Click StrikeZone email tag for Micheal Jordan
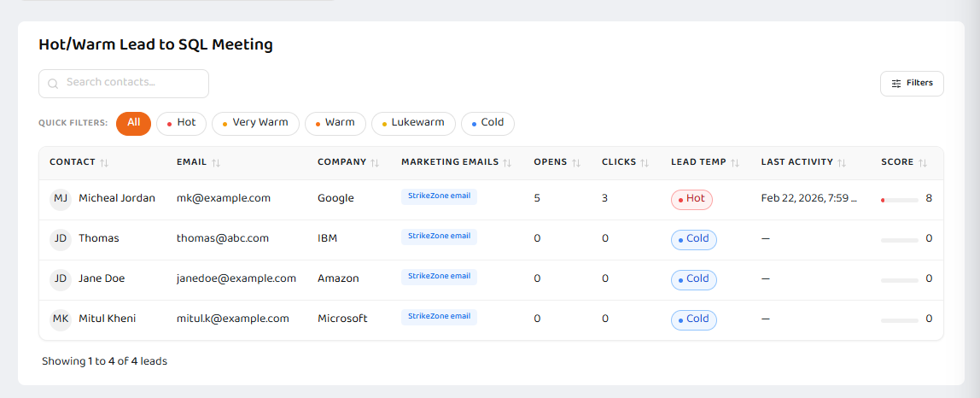The image size is (980, 398). pyautogui.click(x=439, y=196)
